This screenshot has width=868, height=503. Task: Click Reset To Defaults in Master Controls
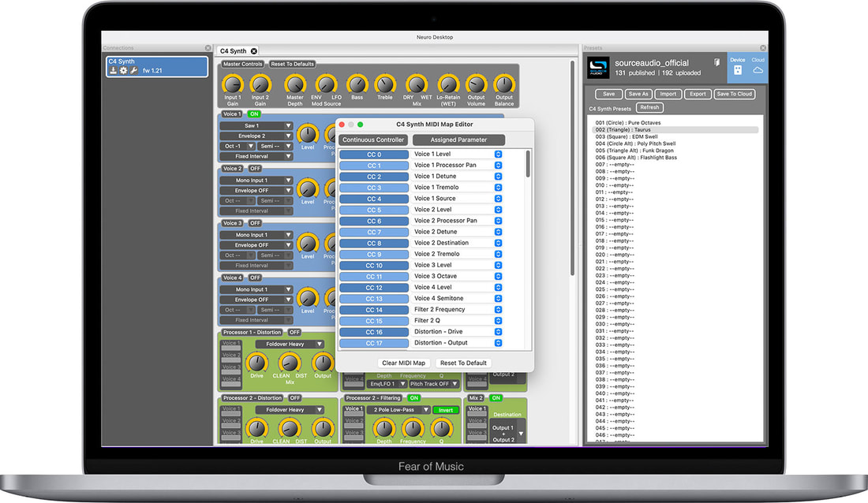[292, 64]
